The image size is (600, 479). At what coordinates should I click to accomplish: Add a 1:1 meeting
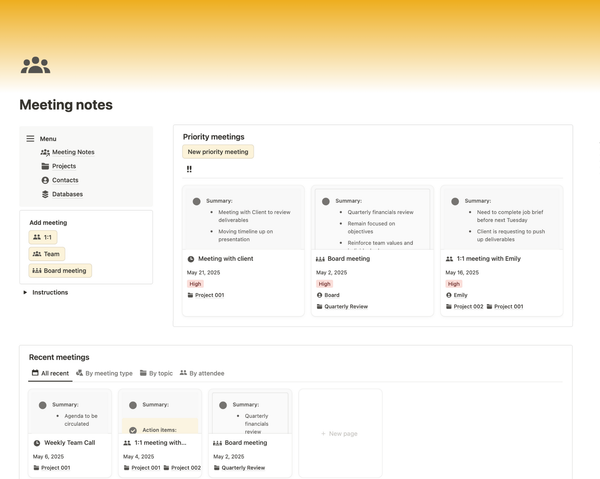pyautogui.click(x=43, y=237)
